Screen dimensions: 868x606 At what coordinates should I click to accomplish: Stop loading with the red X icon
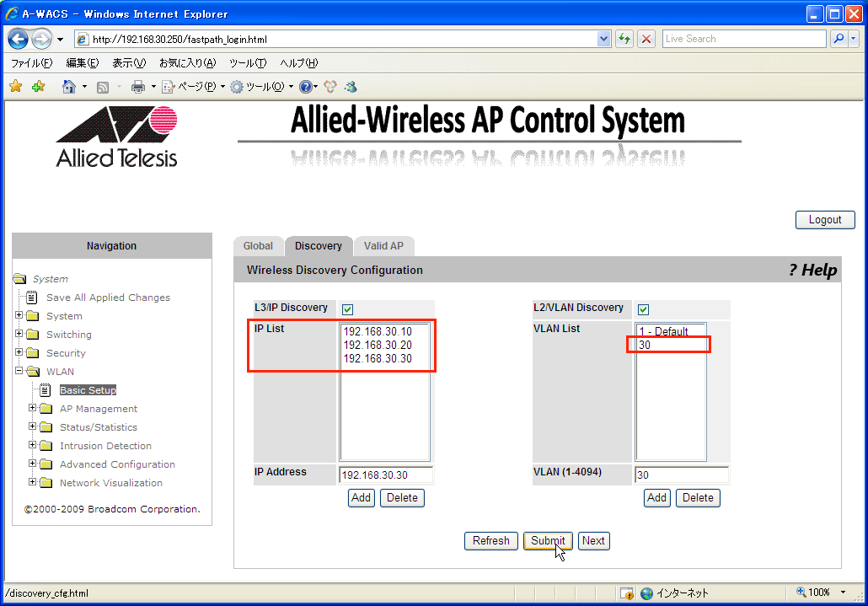646,40
